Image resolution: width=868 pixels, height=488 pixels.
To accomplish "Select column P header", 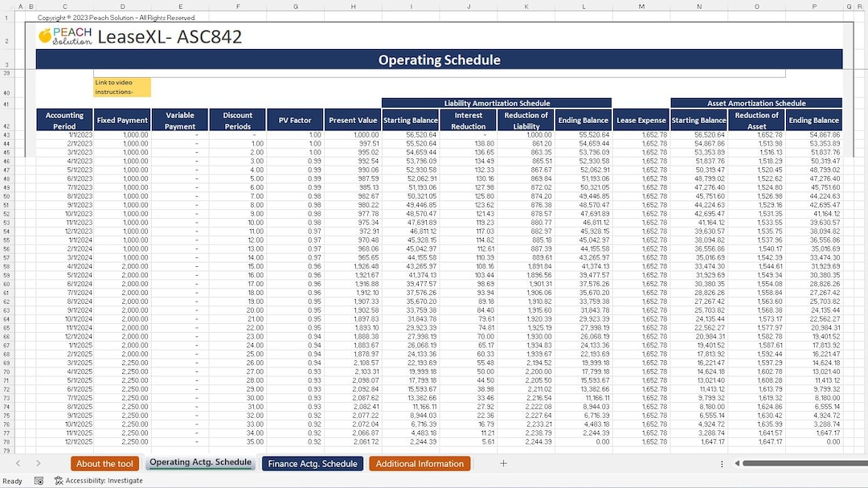I will [814, 6].
